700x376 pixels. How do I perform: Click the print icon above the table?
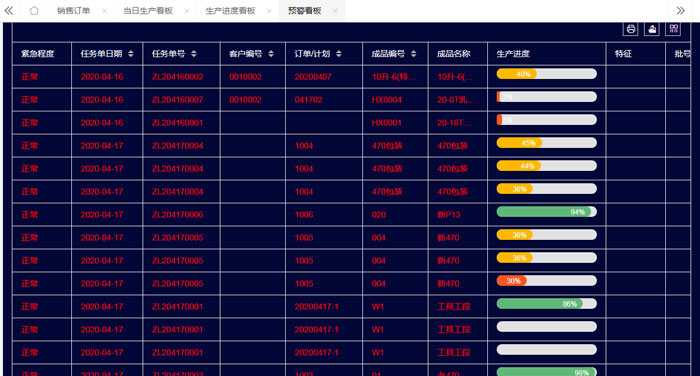630,29
